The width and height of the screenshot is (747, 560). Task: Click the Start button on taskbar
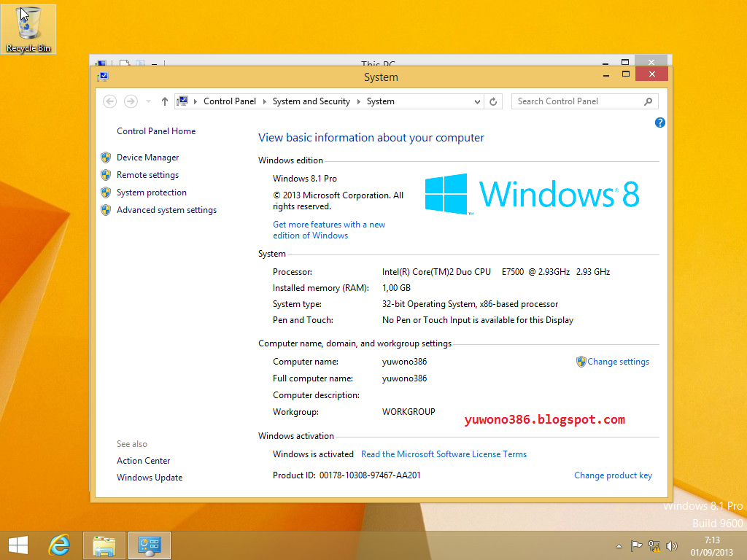(18, 545)
